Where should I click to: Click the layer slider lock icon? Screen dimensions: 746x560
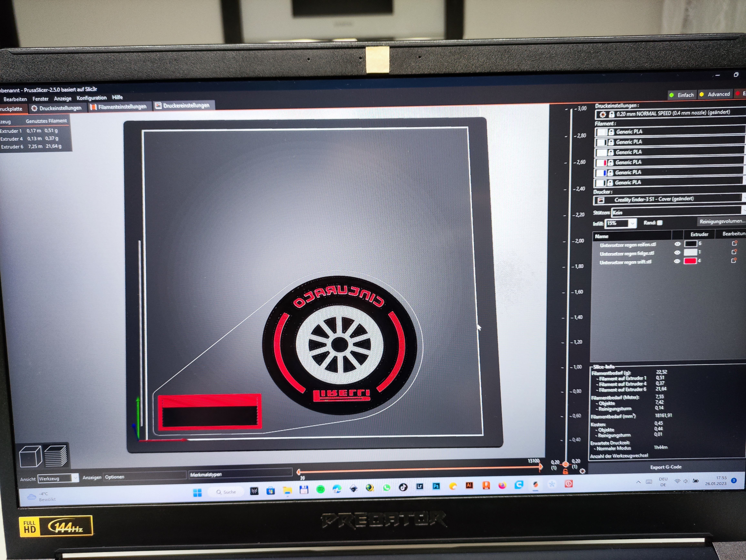(566, 471)
